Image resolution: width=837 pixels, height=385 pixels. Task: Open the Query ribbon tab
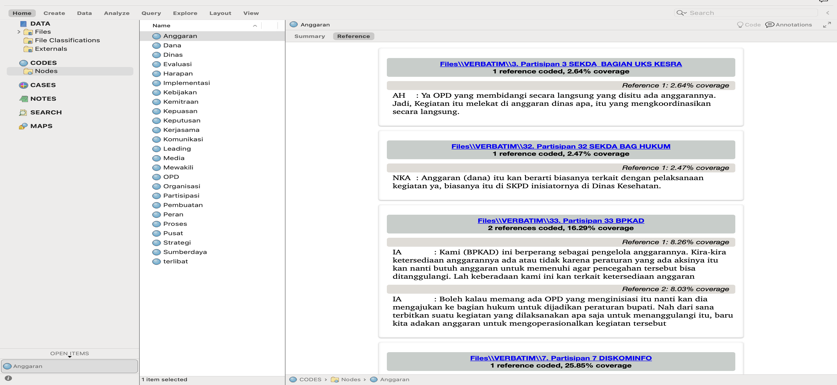point(151,13)
